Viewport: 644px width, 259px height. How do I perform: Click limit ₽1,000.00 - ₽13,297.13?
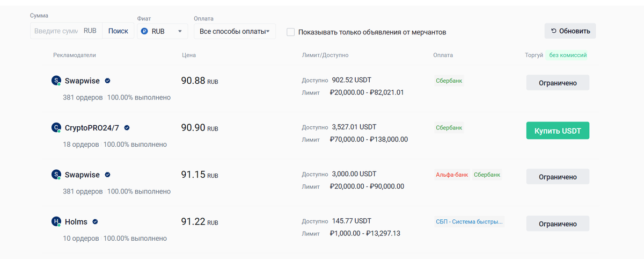tap(365, 233)
